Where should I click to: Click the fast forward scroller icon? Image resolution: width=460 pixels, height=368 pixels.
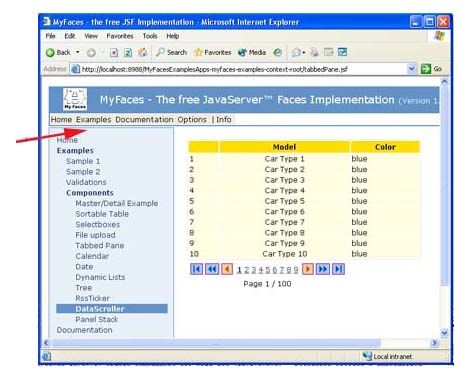pyautogui.click(x=322, y=269)
